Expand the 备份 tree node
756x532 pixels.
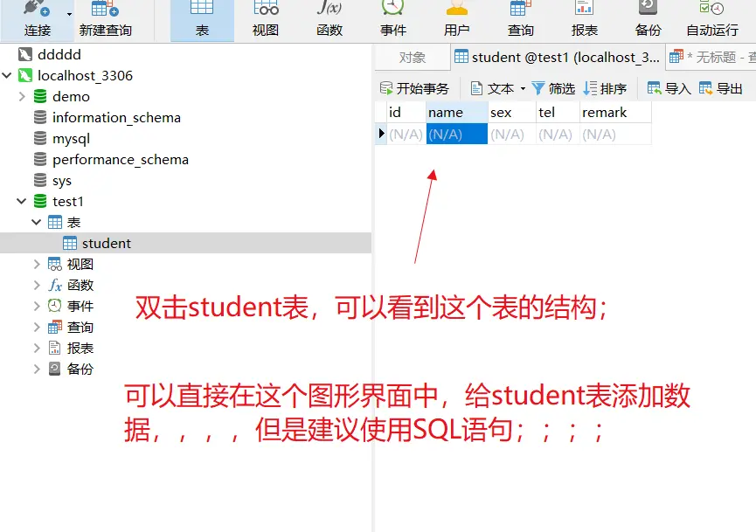coord(37,370)
